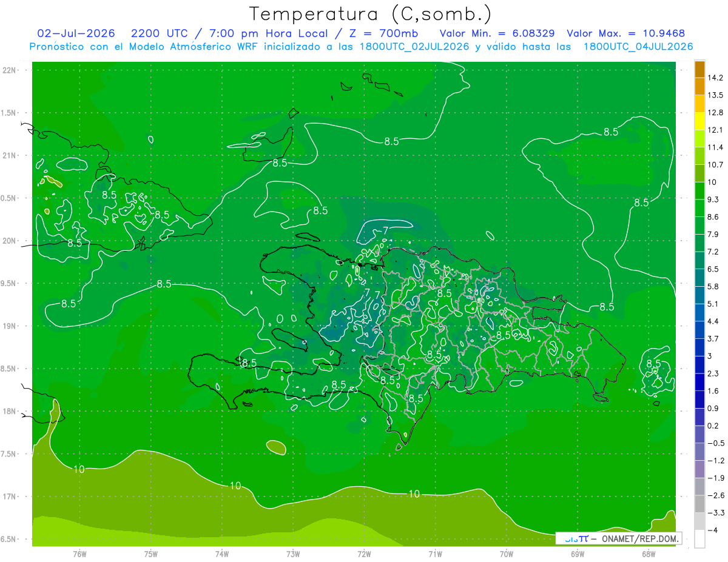
Task: Pick the dark orange swatch above 14.2
Action: coord(699,69)
